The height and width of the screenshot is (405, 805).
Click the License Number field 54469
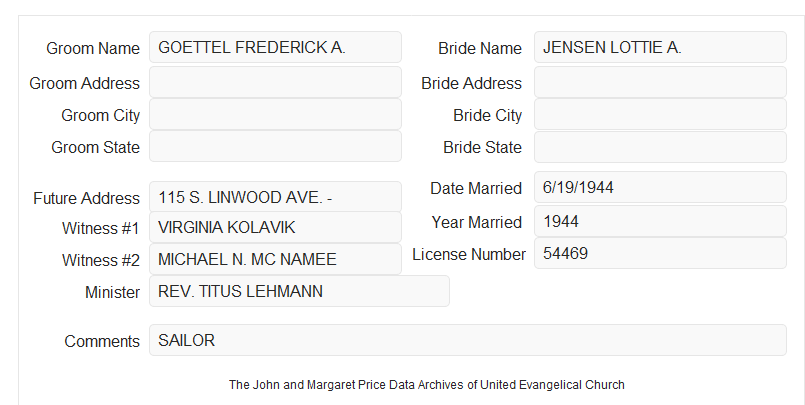[x=660, y=253]
